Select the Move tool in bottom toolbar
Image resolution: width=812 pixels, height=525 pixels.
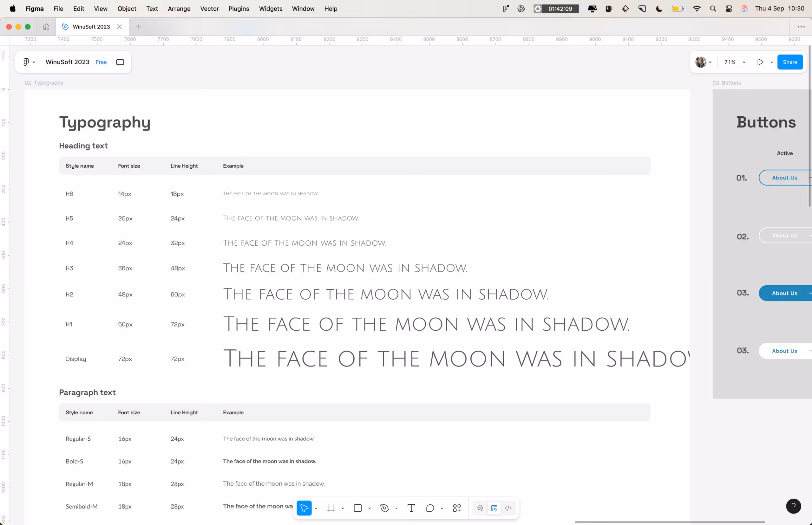point(304,508)
